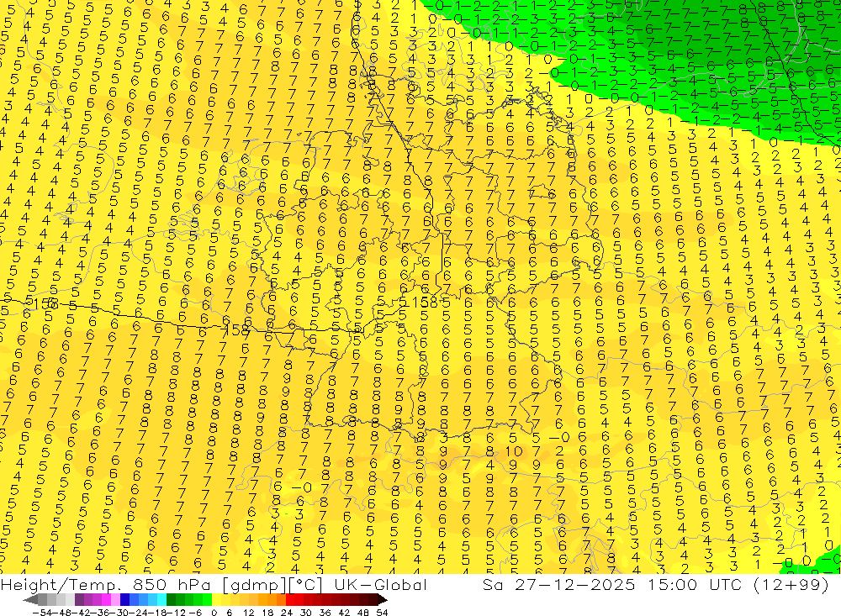Viewport: 841px width, 616px height.
Task: Click the '12' legend scale label
Action: [x=248, y=613]
